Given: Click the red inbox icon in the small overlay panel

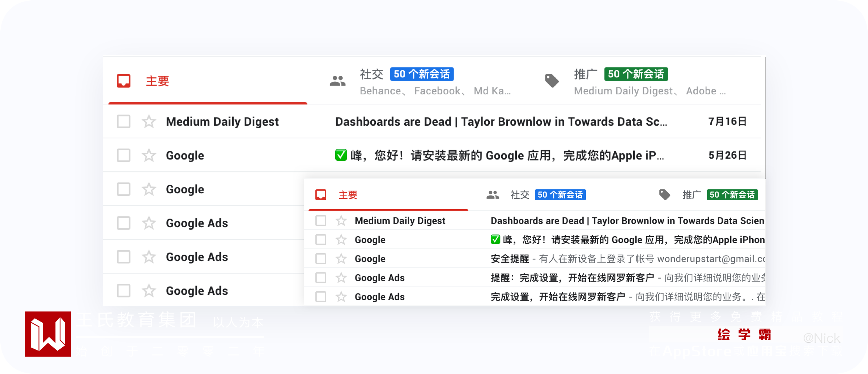Looking at the screenshot, I should (321, 195).
